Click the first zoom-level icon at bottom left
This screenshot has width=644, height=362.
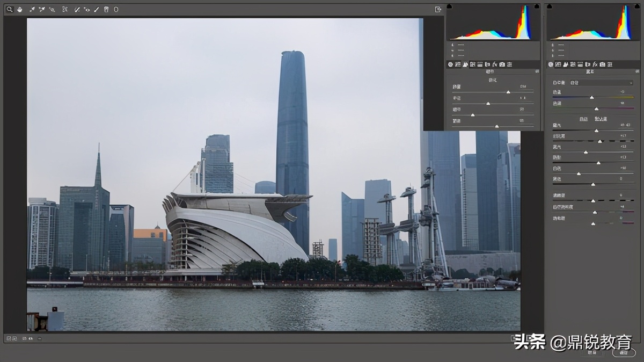point(9,338)
